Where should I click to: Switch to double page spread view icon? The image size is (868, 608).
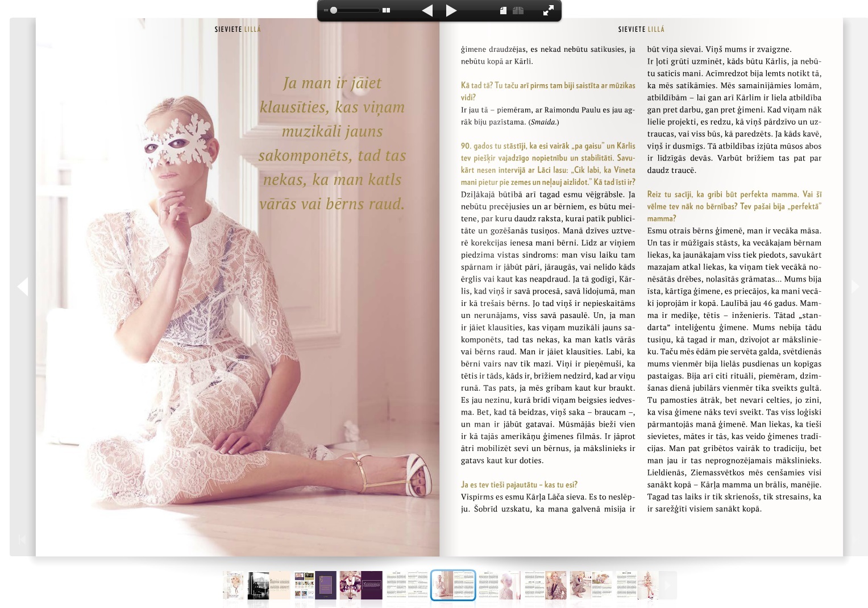coord(518,11)
